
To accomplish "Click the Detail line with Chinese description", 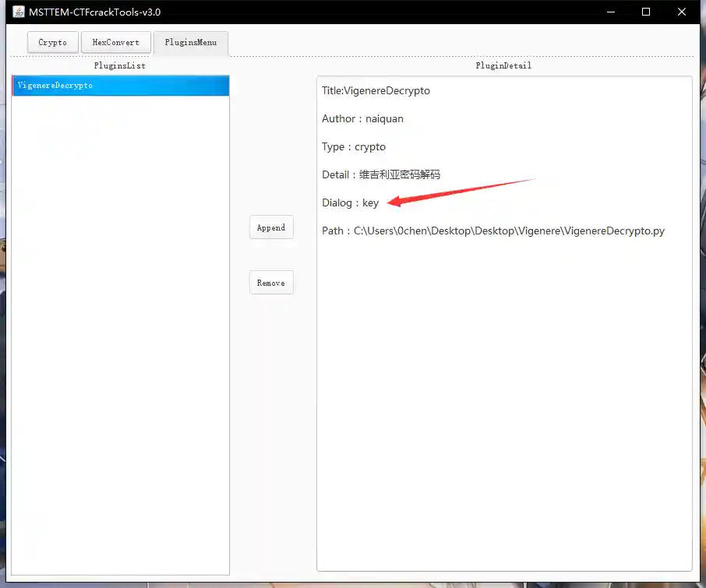I will point(381,174).
